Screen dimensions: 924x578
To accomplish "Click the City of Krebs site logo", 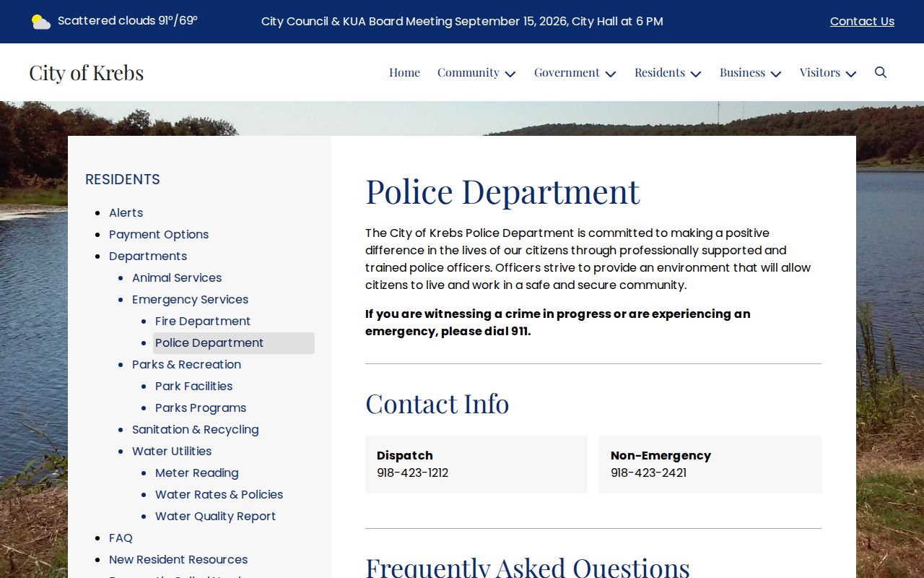I will (x=87, y=72).
